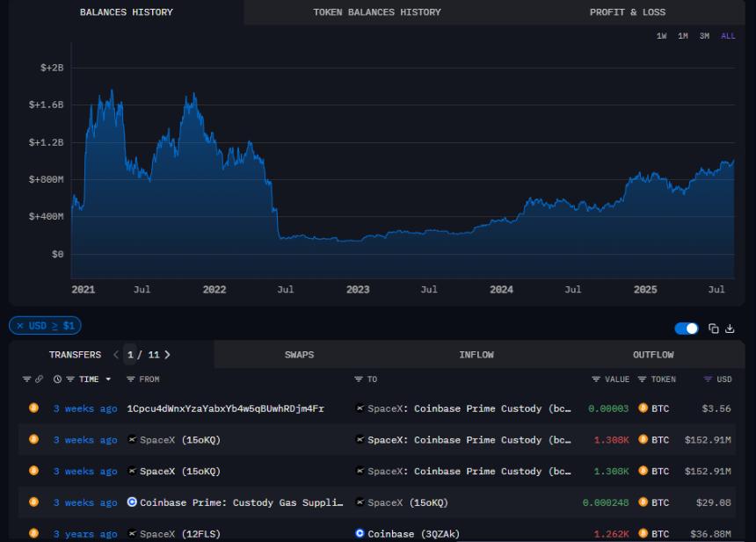756x542 pixels.
Task: Click the 1Cpcu4dWnxYzaYabxYb4w5qBUwhRDjm4Fr sender address
Action: point(225,408)
